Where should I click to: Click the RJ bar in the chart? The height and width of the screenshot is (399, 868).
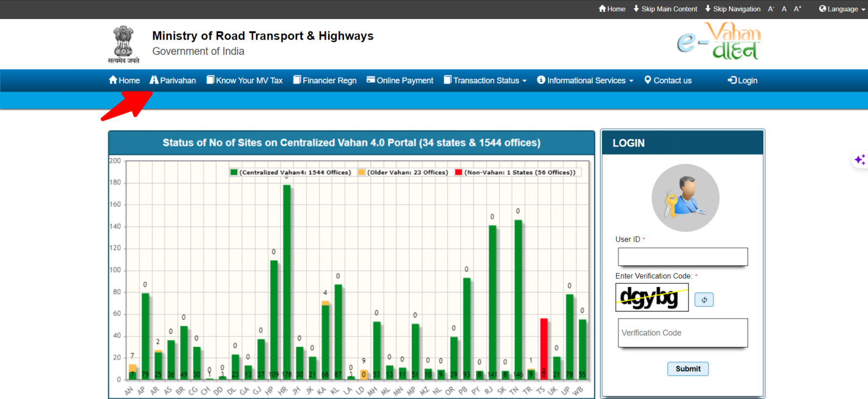pos(492,302)
